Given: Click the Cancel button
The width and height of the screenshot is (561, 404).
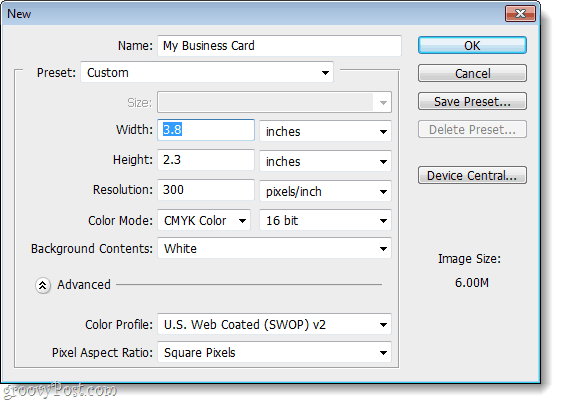Looking at the screenshot, I should pyautogui.click(x=472, y=73).
